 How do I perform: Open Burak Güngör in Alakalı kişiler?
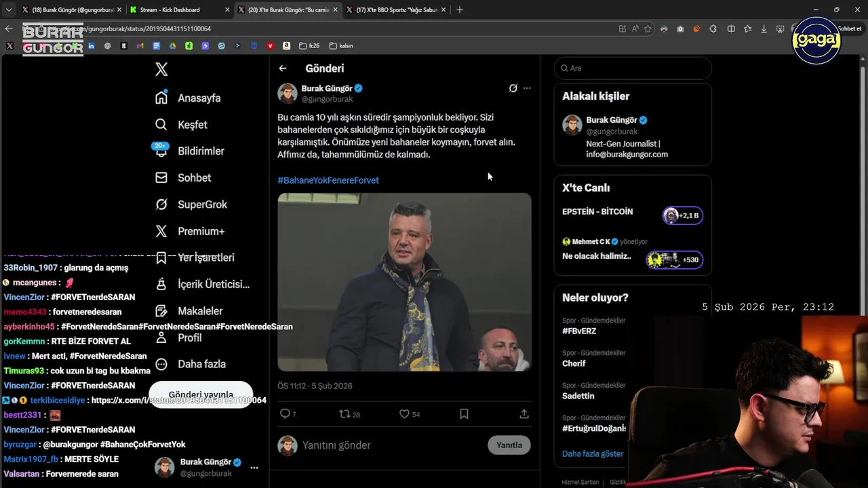[633, 136]
